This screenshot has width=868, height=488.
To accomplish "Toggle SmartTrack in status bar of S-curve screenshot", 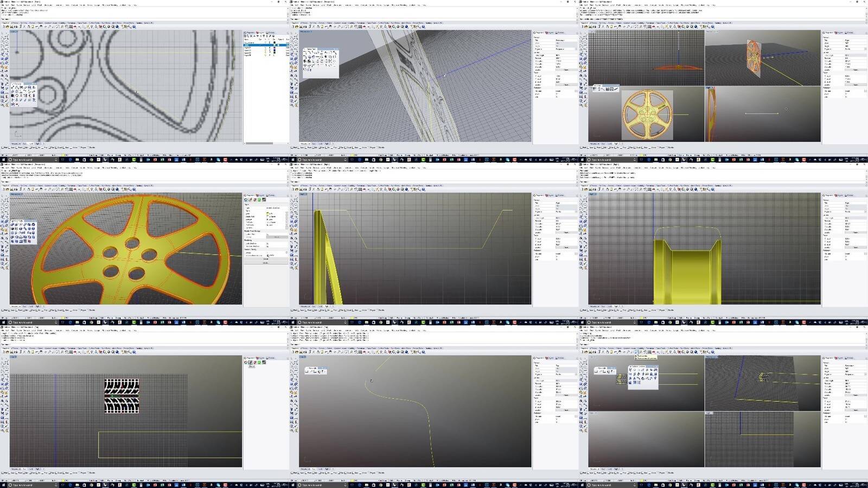I will pyautogui.click(x=417, y=480).
